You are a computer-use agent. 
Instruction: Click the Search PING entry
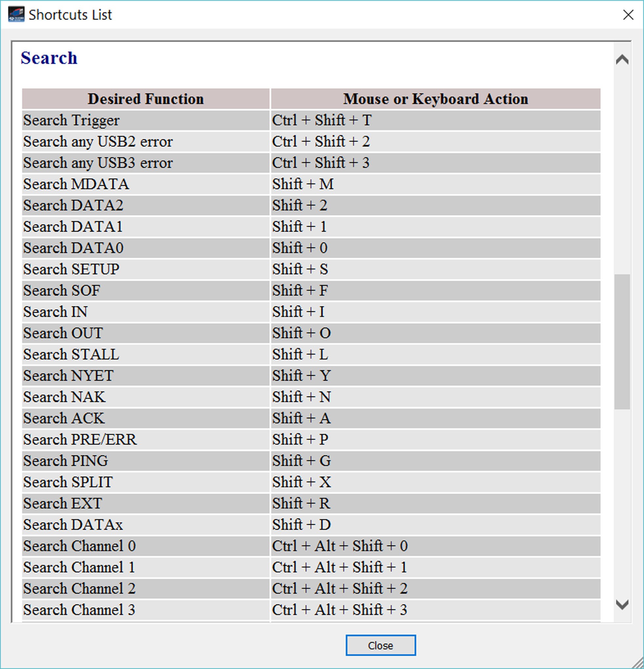(x=66, y=461)
